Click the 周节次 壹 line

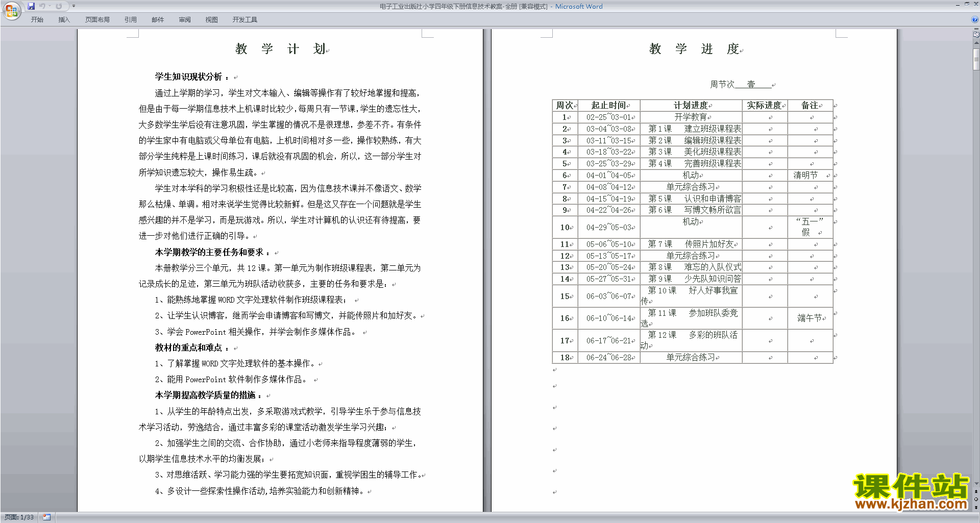741,84
